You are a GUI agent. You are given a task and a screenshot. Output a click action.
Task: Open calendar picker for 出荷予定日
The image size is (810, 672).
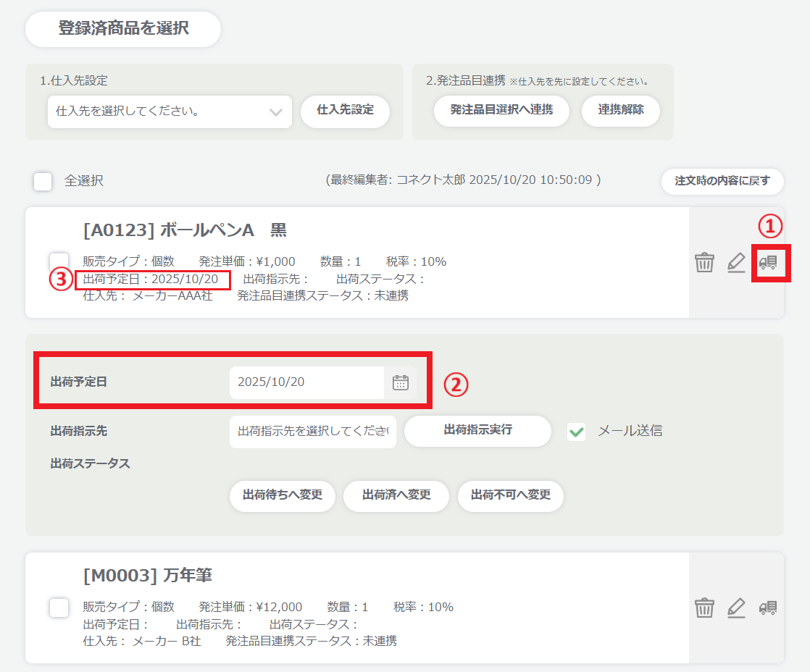pos(401,382)
